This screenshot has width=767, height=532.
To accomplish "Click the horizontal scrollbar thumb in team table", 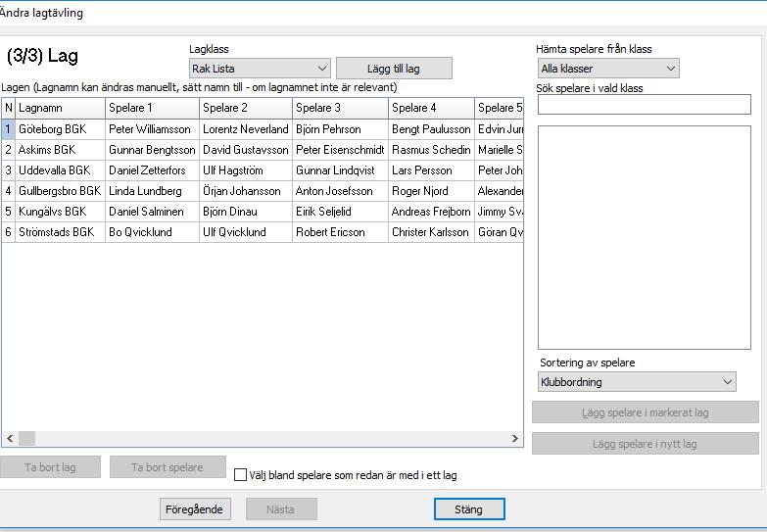I will click(26, 438).
